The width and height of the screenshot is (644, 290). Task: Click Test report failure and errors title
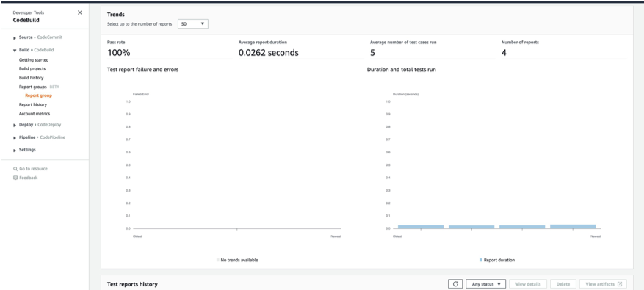[x=143, y=70]
